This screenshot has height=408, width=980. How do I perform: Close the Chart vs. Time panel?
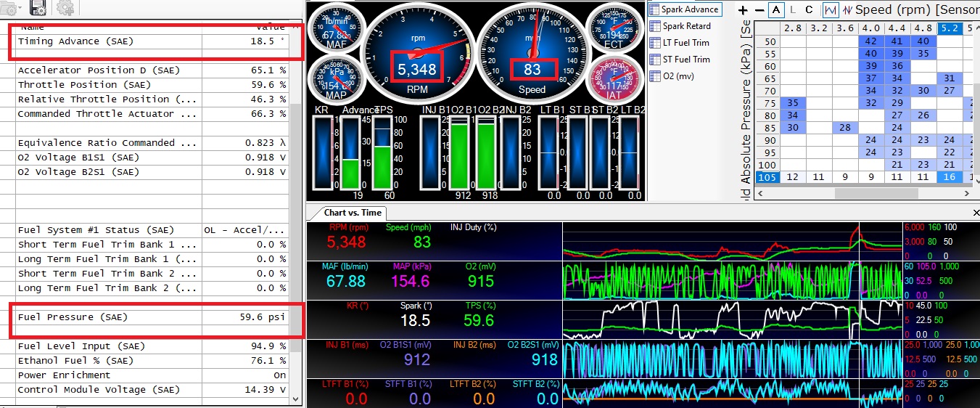coord(974,213)
